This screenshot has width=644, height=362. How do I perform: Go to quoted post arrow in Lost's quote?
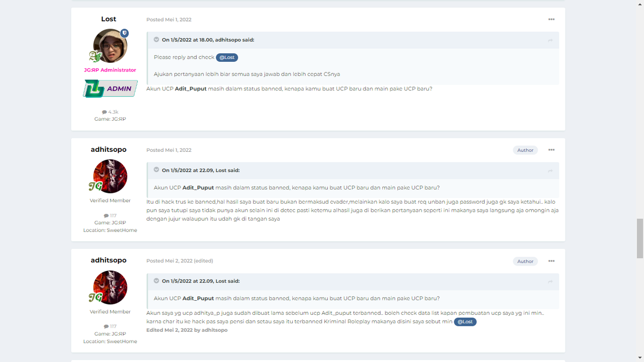[x=550, y=40]
